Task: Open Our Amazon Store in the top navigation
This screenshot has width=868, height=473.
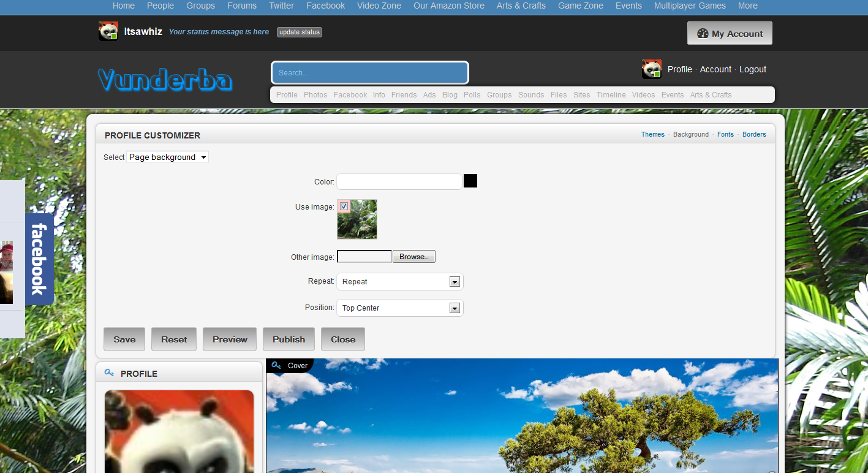Action: click(x=449, y=6)
